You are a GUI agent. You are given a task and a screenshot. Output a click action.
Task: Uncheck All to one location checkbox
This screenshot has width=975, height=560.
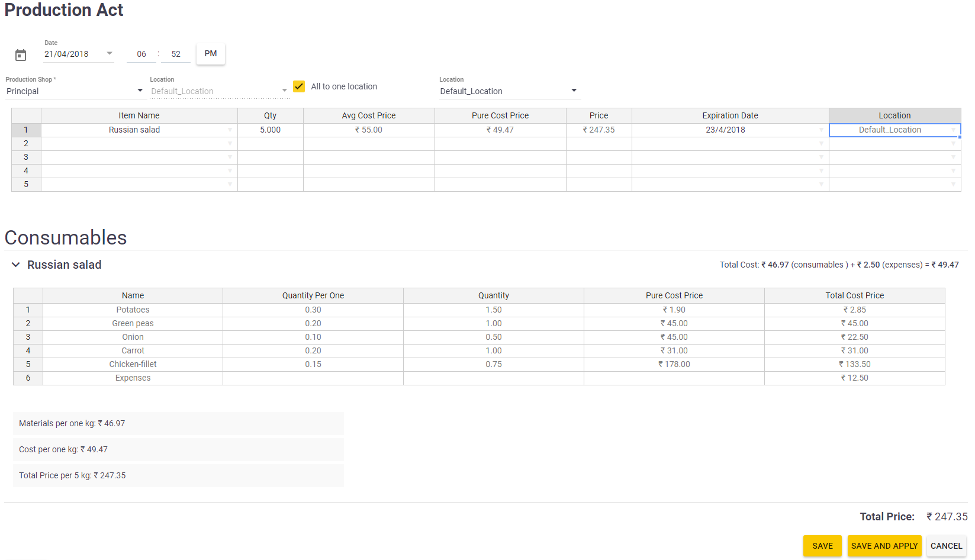pyautogui.click(x=299, y=86)
